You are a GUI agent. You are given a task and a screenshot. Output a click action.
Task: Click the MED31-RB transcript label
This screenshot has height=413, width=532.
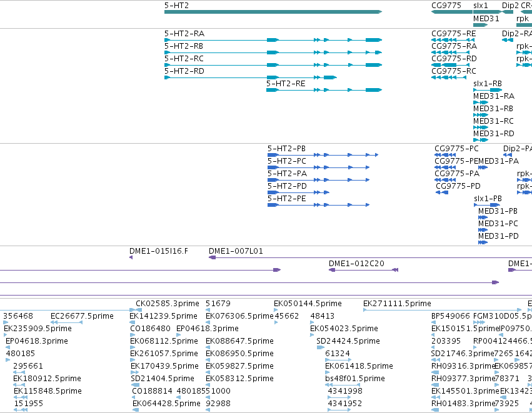493,109
